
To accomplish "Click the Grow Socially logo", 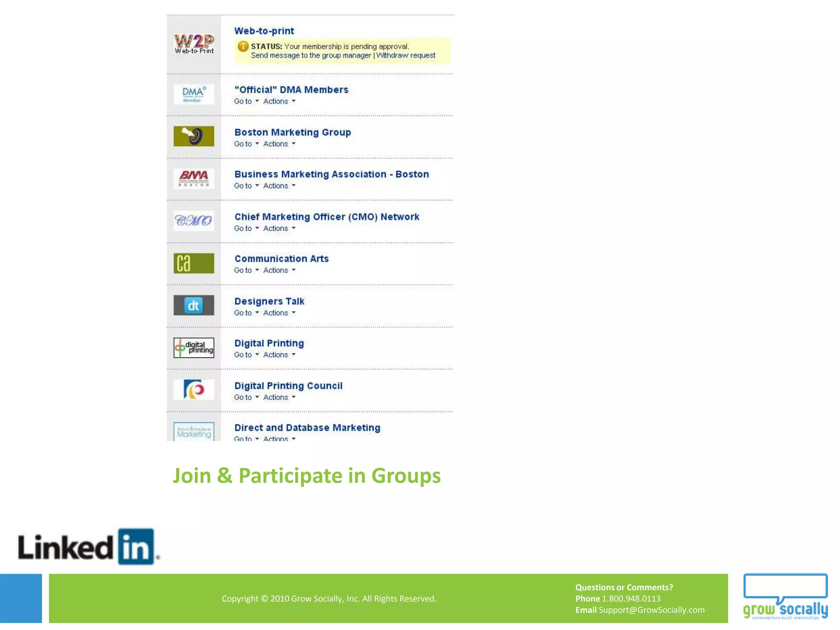I will 785,597.
